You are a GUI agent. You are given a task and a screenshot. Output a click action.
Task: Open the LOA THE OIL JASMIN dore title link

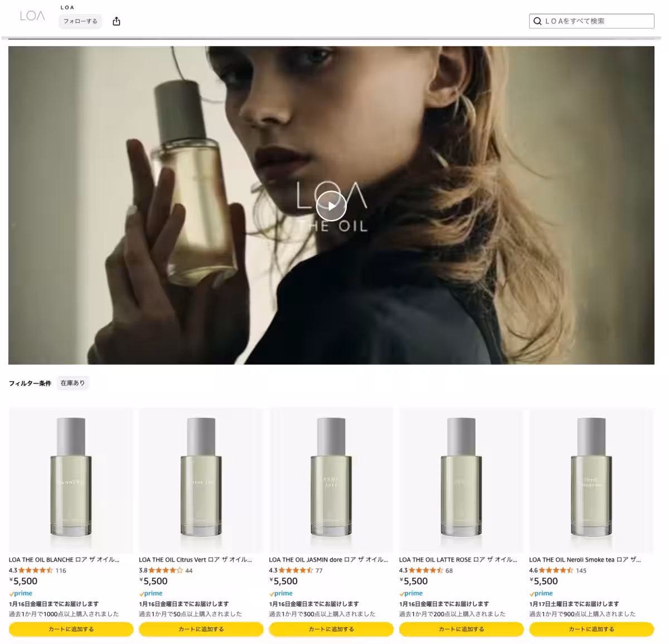tap(328, 560)
